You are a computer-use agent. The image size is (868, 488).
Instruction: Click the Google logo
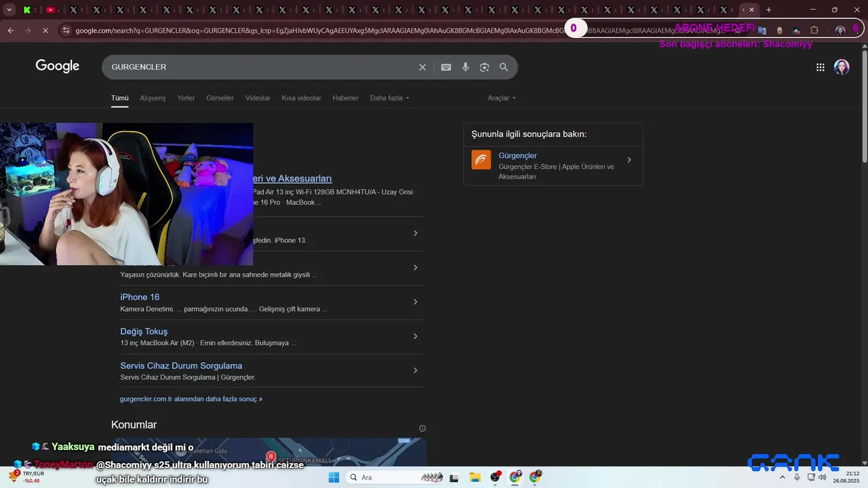click(x=58, y=66)
